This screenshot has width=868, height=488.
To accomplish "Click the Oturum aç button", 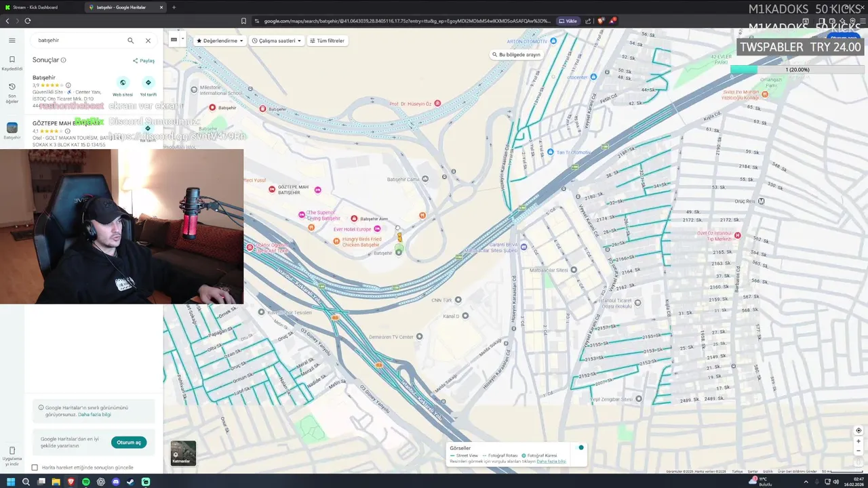I will coord(128,443).
